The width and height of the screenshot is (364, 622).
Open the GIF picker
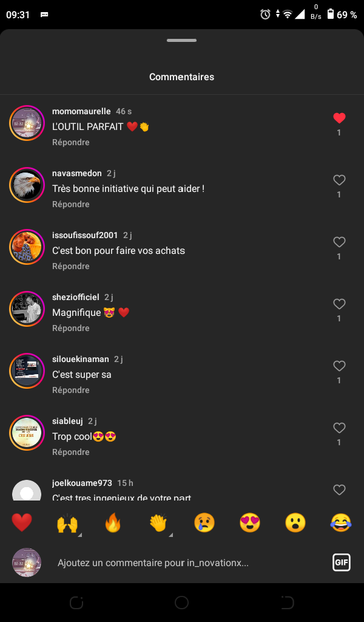(342, 562)
